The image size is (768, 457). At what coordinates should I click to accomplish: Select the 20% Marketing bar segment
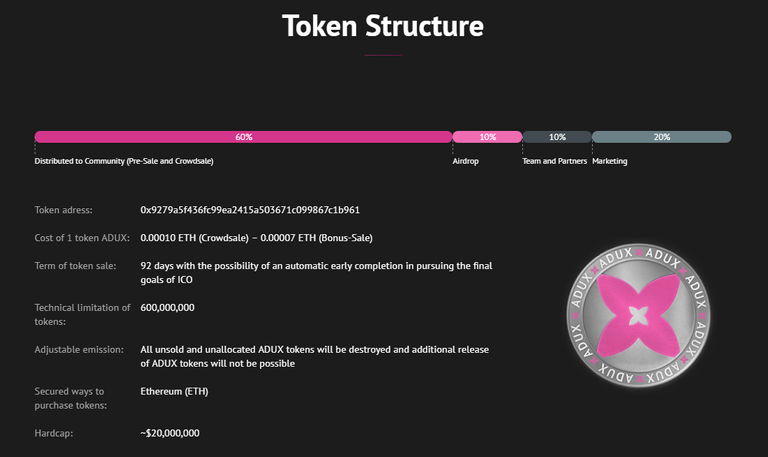(x=661, y=137)
